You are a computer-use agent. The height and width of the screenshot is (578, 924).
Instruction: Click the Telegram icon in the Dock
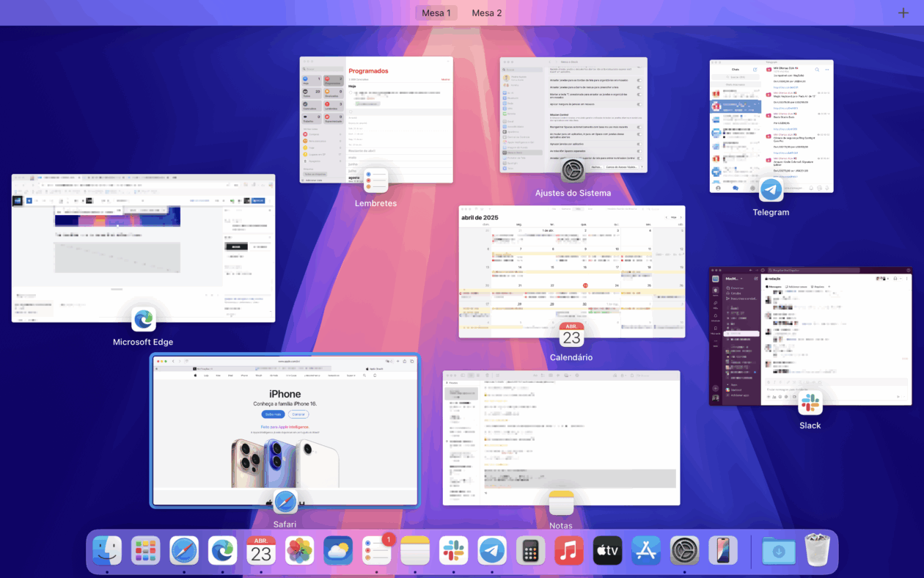tap(492, 551)
